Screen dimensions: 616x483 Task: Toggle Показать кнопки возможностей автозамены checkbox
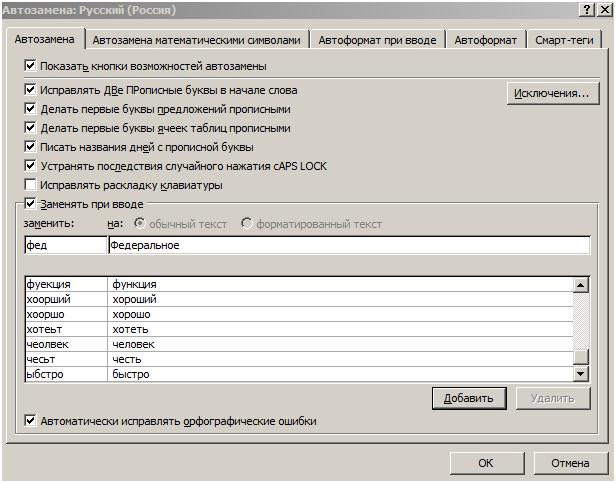click(30, 65)
